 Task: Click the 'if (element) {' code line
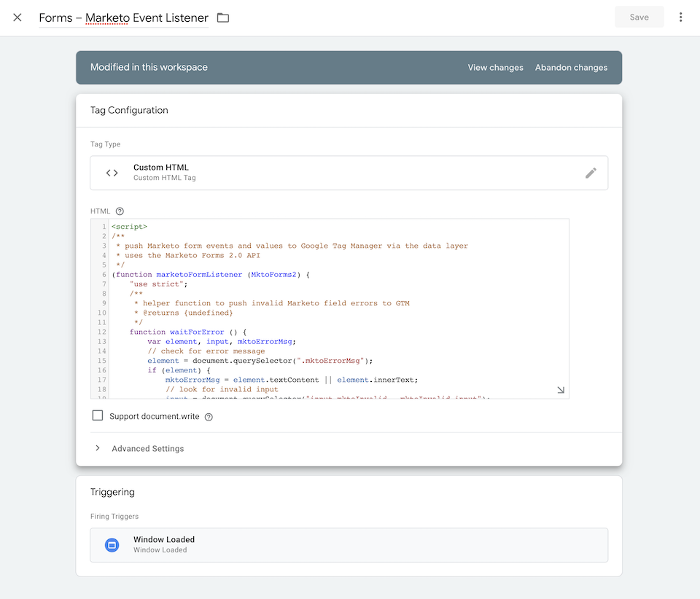coord(179,371)
